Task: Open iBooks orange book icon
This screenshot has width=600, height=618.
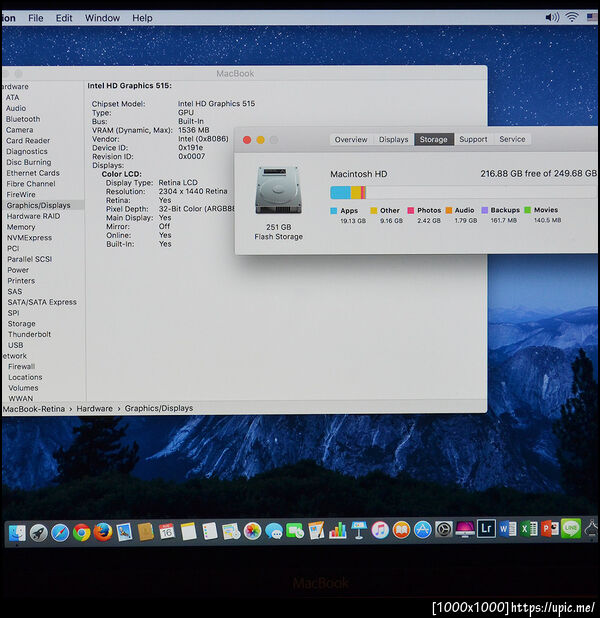Action: (401, 530)
